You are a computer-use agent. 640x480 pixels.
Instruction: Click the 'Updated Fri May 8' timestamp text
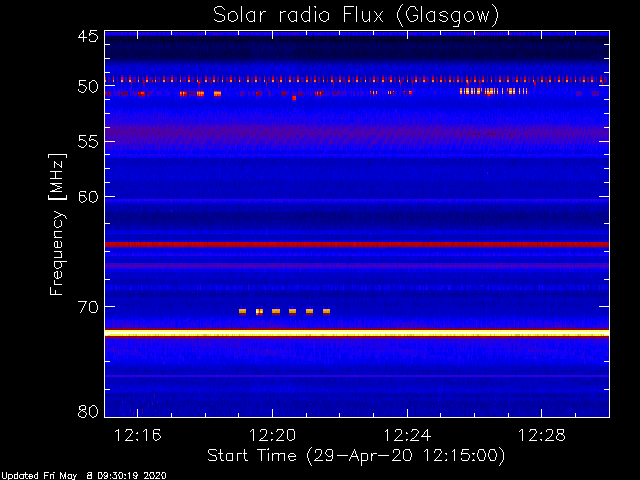[x=83, y=476]
